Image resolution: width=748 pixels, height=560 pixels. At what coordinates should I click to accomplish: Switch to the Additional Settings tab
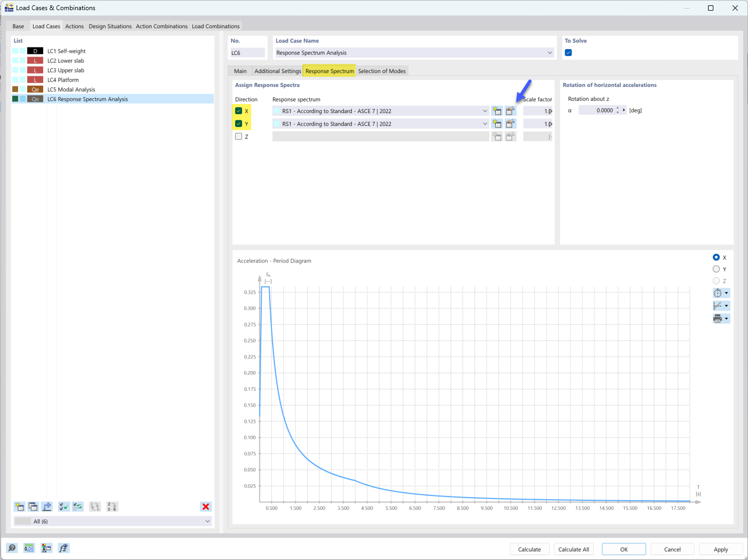coord(278,71)
